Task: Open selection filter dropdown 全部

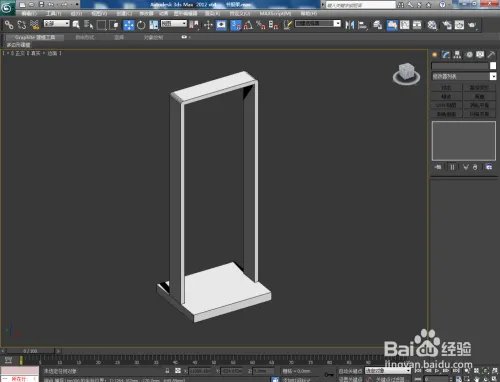Action: coord(57,23)
